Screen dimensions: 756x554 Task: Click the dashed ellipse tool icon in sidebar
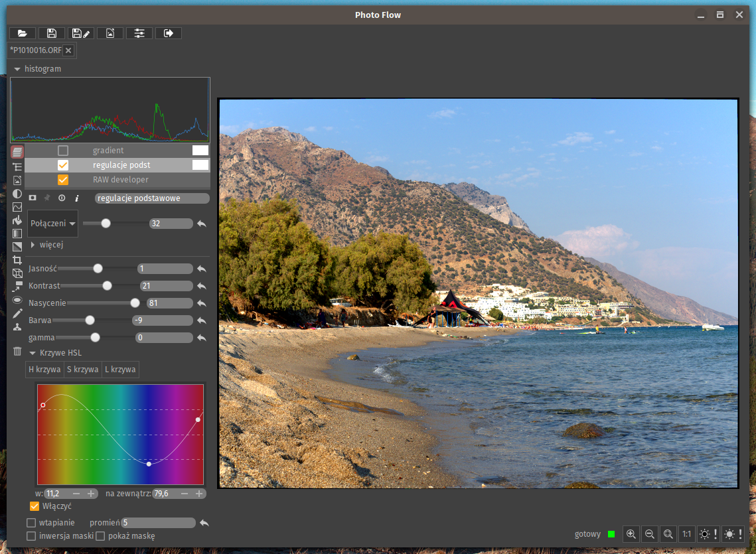17,300
